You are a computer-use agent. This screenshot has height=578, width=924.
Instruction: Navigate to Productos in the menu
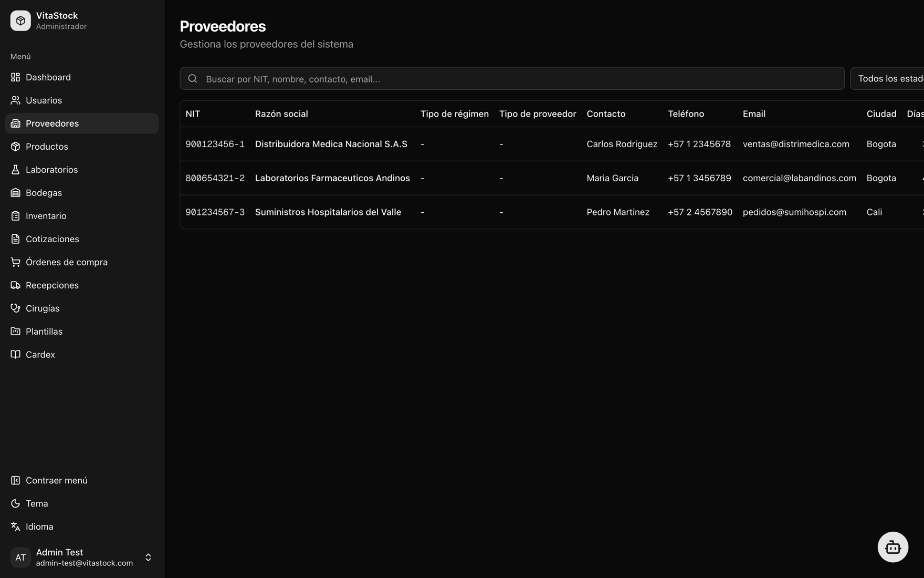(x=82, y=147)
